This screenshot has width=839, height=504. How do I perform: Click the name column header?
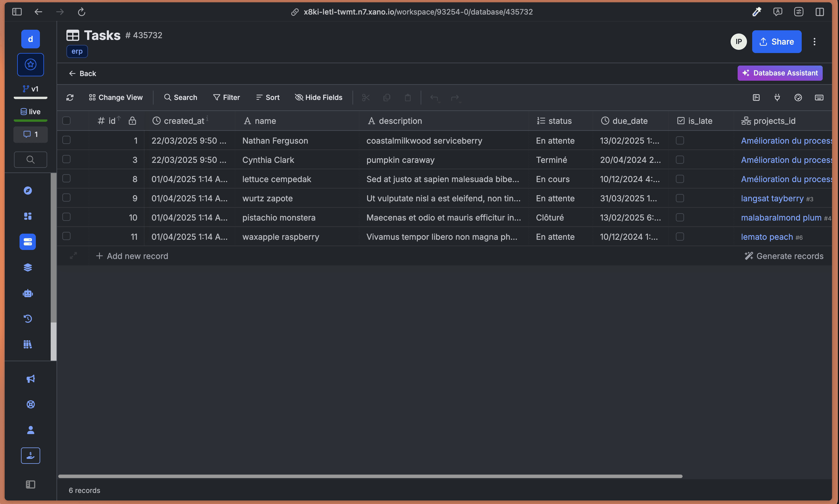[x=297, y=121]
